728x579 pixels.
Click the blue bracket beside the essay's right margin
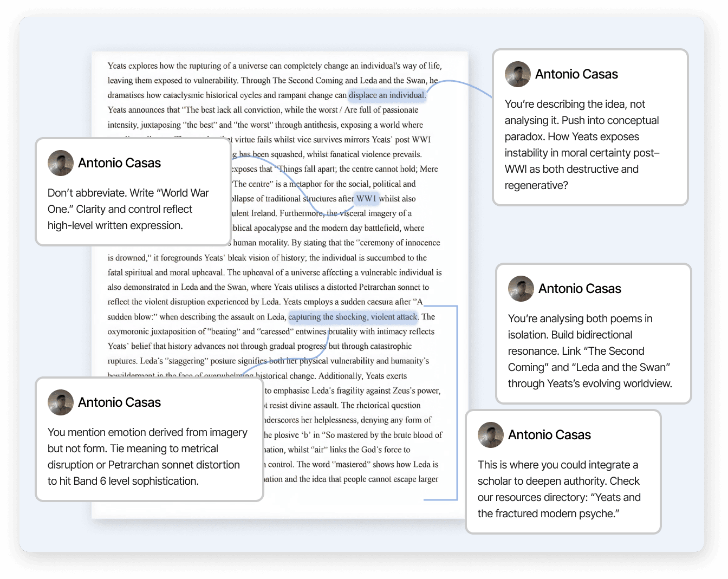click(457, 402)
